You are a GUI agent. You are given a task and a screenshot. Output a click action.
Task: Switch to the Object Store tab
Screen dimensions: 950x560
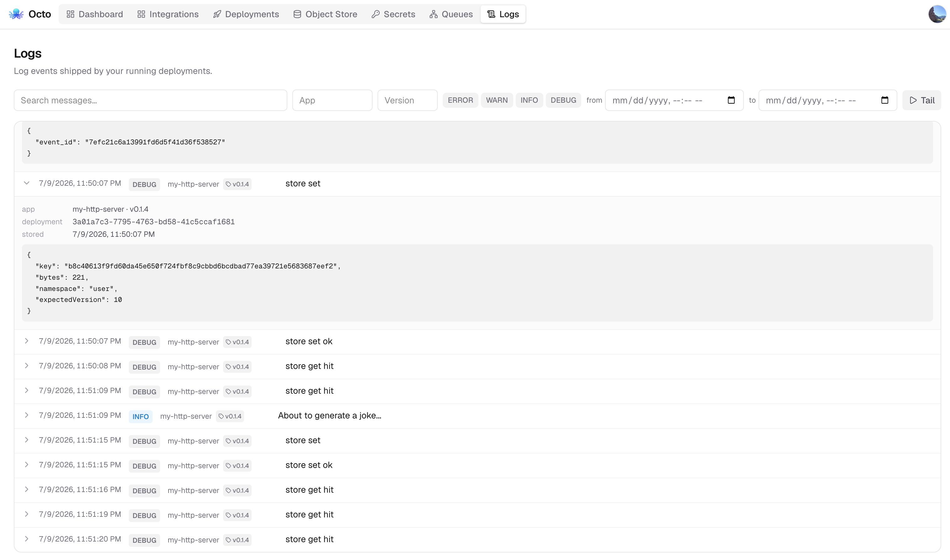(325, 14)
